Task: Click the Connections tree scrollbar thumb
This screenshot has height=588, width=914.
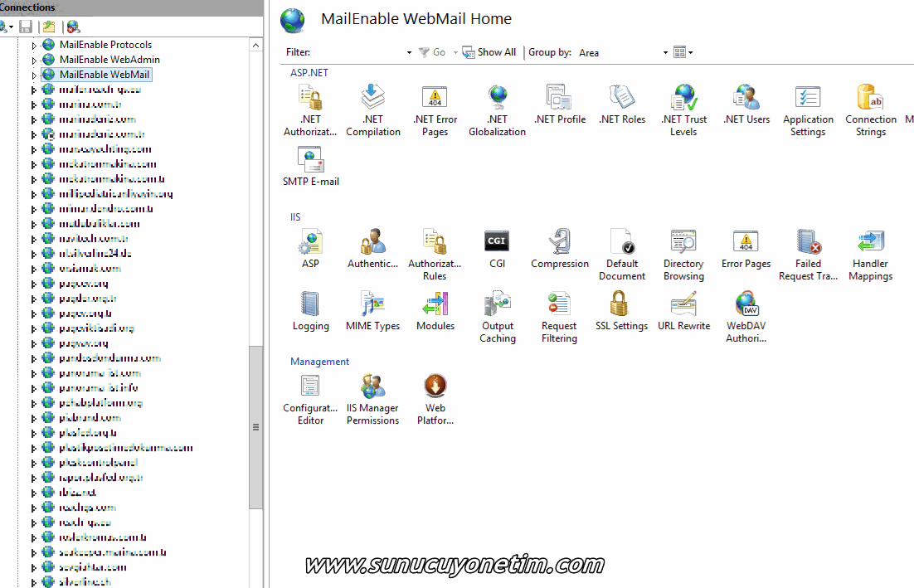Action: 256,428
